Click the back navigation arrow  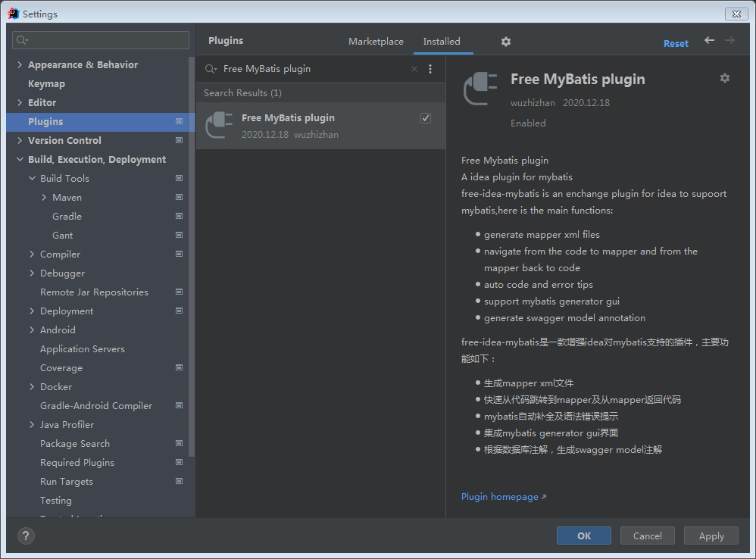tap(709, 41)
